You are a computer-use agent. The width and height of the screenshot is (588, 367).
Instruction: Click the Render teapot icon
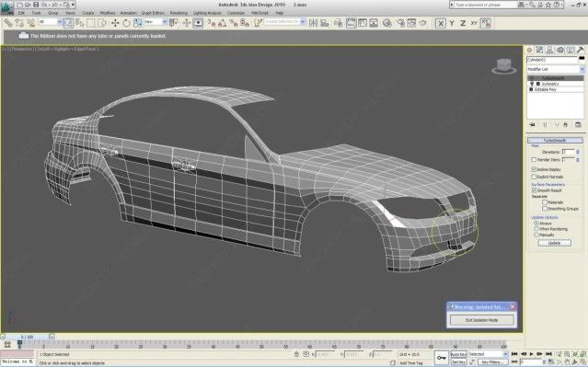click(423, 23)
